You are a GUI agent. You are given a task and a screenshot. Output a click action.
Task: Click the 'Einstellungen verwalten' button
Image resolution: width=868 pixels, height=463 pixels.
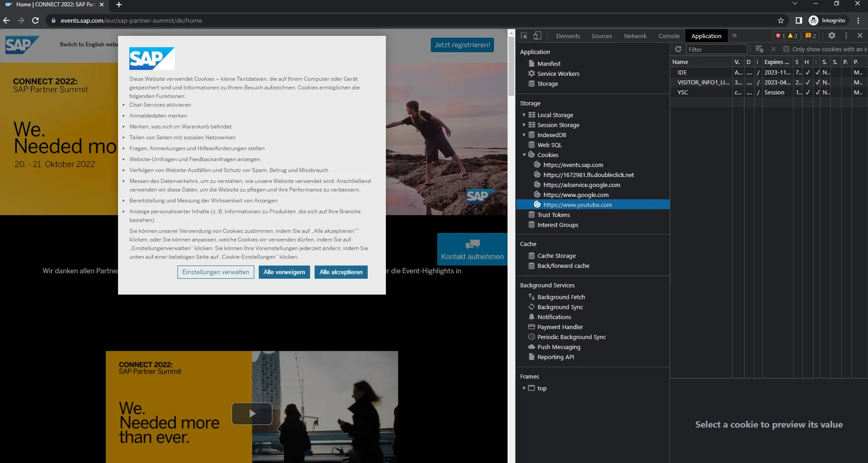[216, 272]
